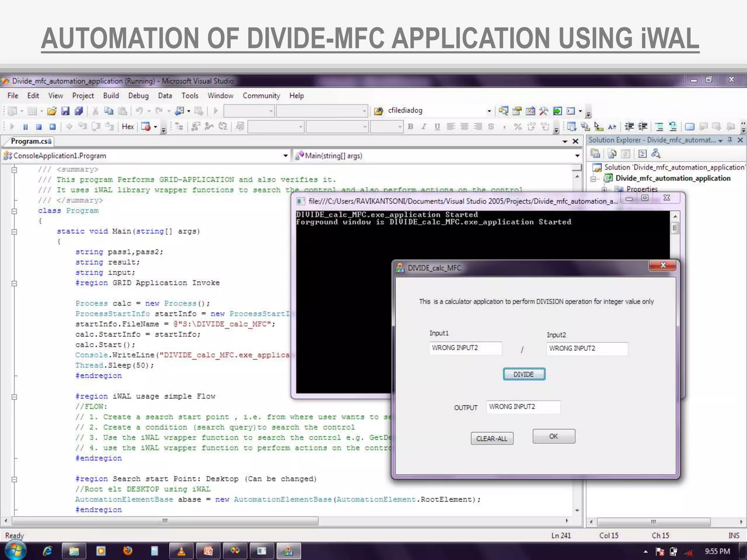Click the Save icon in toolbar
The image size is (747, 560).
coord(65,111)
